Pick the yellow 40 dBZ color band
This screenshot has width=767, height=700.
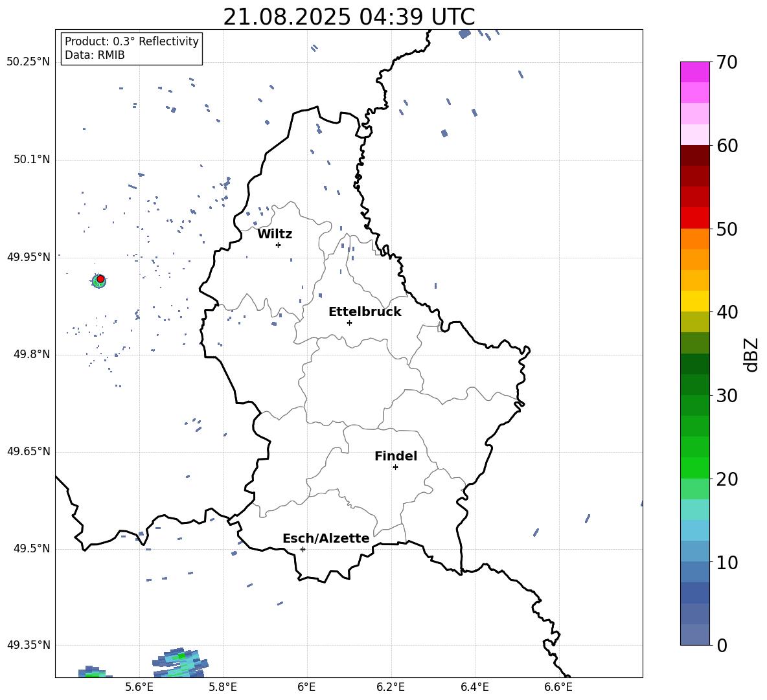point(694,301)
